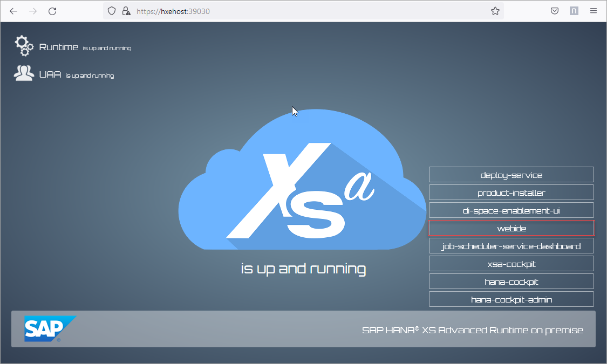Viewport: 607px width, 364px height.
Task: Click the UAA users icon
Action: (x=24, y=73)
